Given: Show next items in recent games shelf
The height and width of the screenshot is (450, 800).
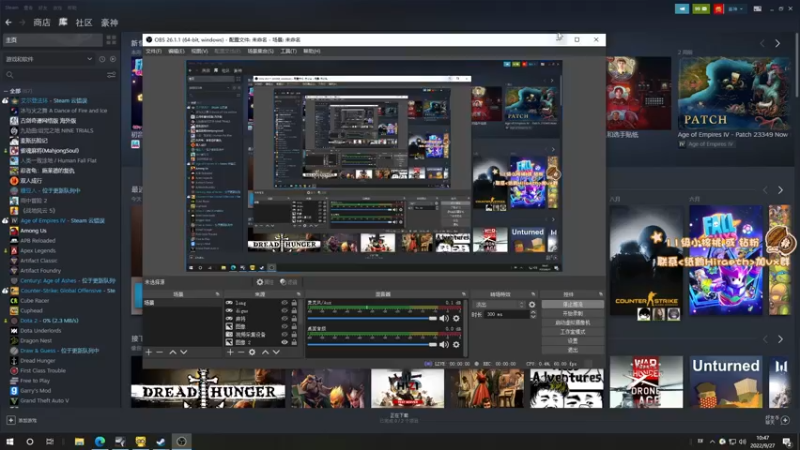Looking at the screenshot, I should click(x=780, y=190).
